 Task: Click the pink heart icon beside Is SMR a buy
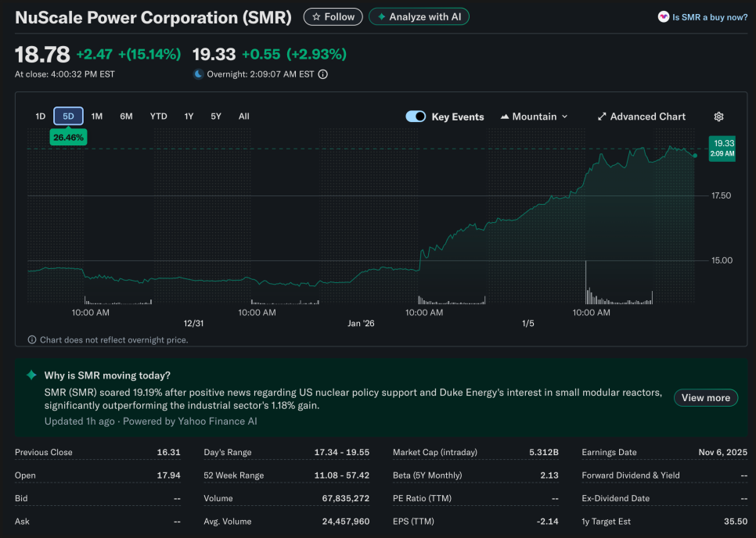point(664,17)
